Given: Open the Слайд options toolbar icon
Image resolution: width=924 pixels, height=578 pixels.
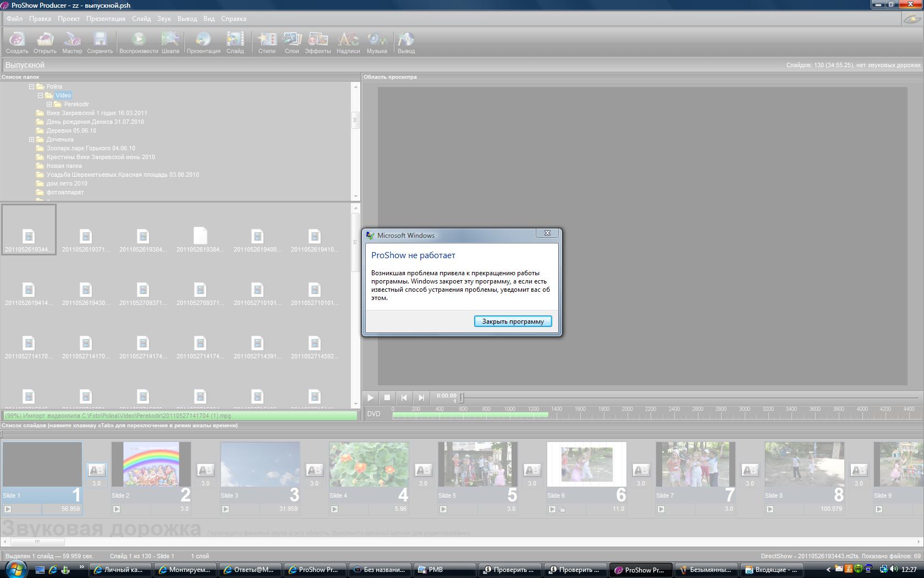Looking at the screenshot, I should (x=235, y=42).
